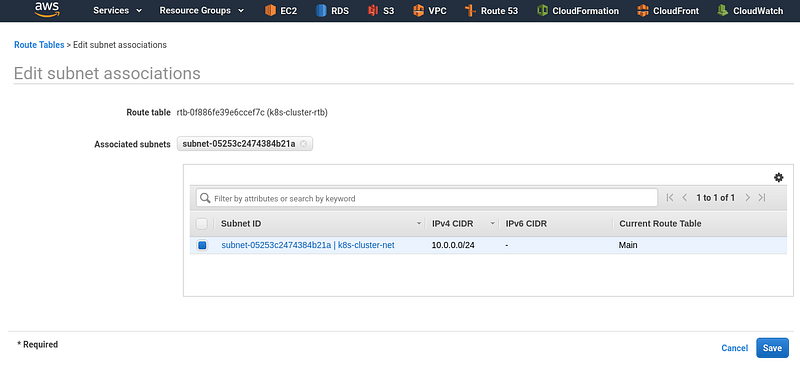The image size is (800, 366).
Task: Open the VPC service shortcut
Action: 429,11
